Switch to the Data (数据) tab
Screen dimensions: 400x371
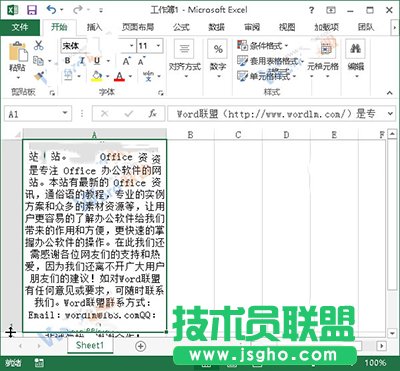click(217, 27)
